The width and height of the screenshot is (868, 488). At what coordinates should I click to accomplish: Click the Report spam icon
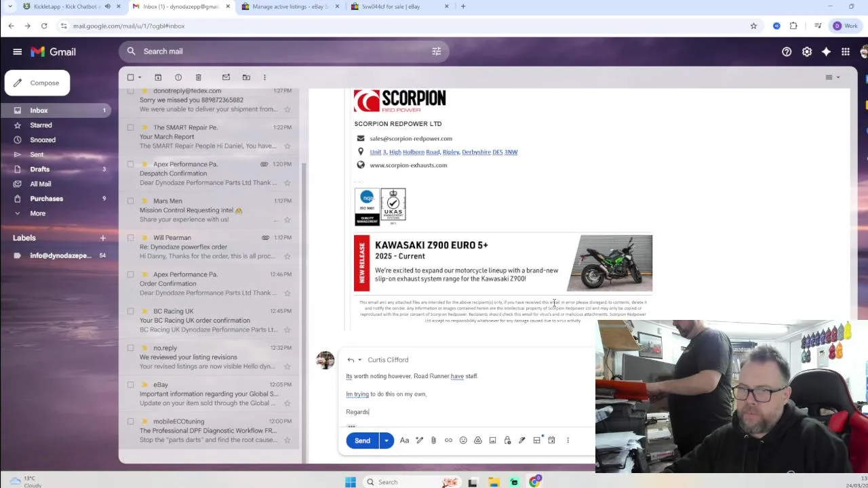178,77
